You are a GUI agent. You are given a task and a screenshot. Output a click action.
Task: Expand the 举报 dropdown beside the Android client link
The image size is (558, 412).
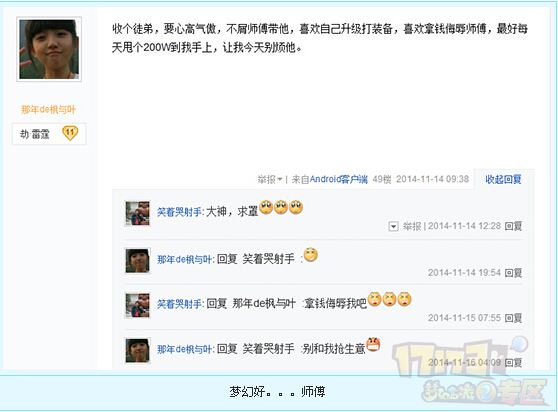[x=270, y=179]
